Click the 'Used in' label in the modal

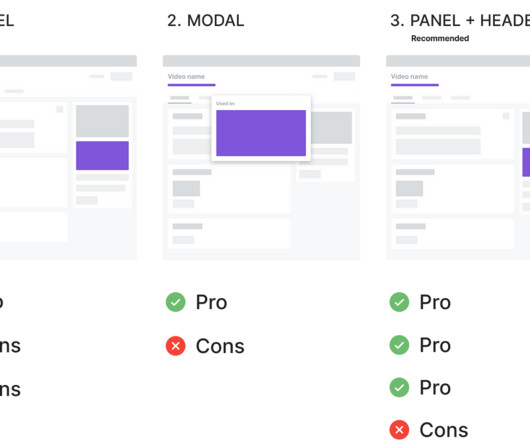click(x=225, y=103)
